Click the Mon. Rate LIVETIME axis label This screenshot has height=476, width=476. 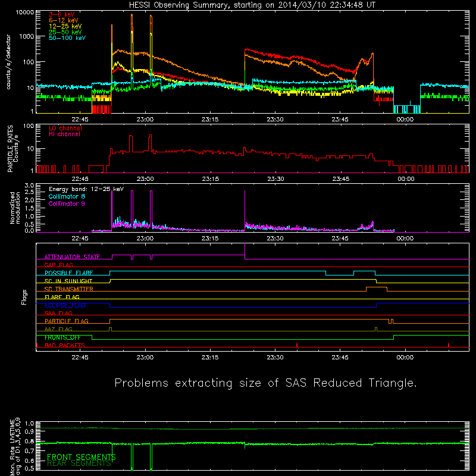[x=15, y=447]
